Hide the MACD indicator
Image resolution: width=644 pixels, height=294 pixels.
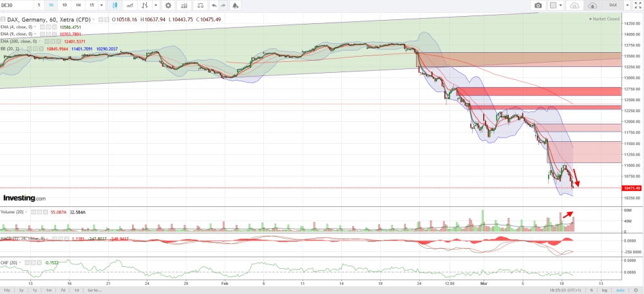[x=55, y=239]
